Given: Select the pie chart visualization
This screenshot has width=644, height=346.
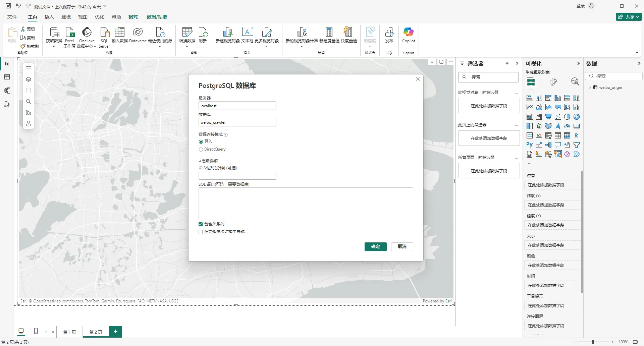Looking at the screenshot, I should pyautogui.click(x=567, y=116).
